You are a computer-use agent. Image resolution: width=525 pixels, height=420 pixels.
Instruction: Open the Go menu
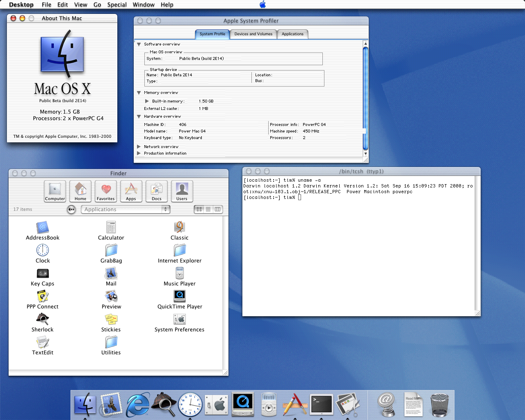coord(97,5)
